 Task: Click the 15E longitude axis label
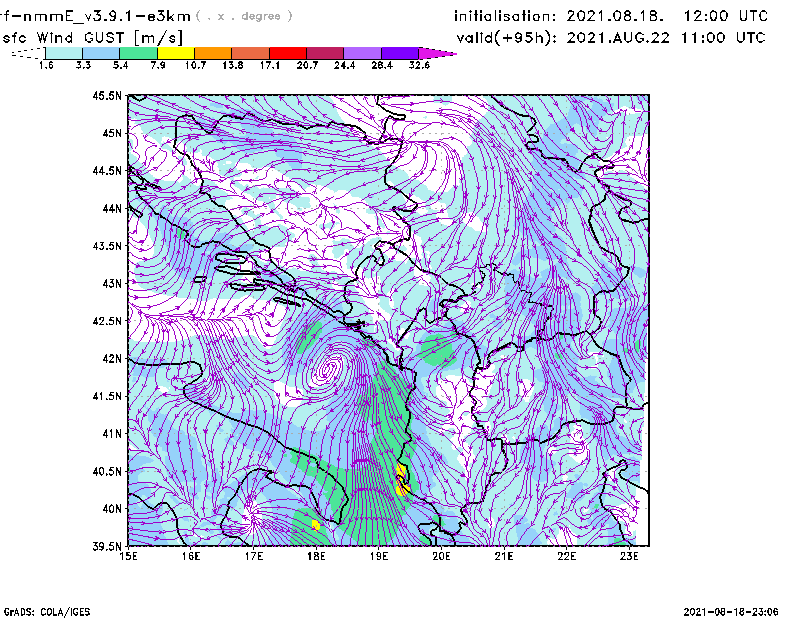(128, 557)
